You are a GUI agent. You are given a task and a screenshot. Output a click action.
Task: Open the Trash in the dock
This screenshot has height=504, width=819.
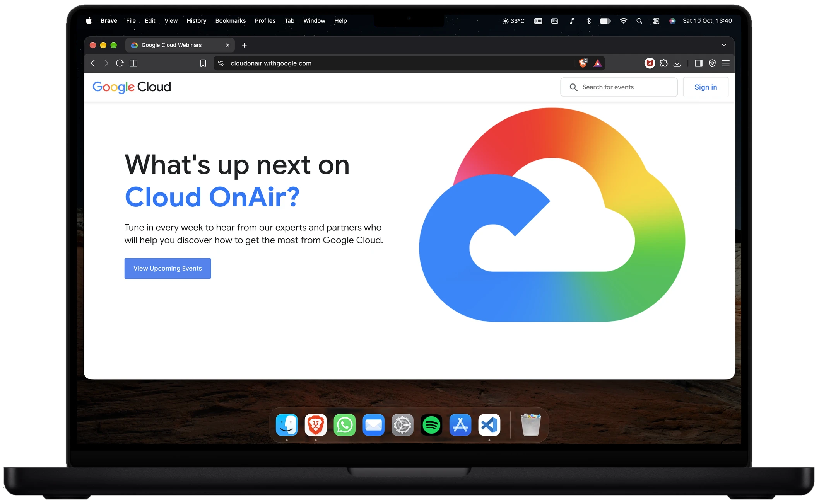tap(531, 425)
